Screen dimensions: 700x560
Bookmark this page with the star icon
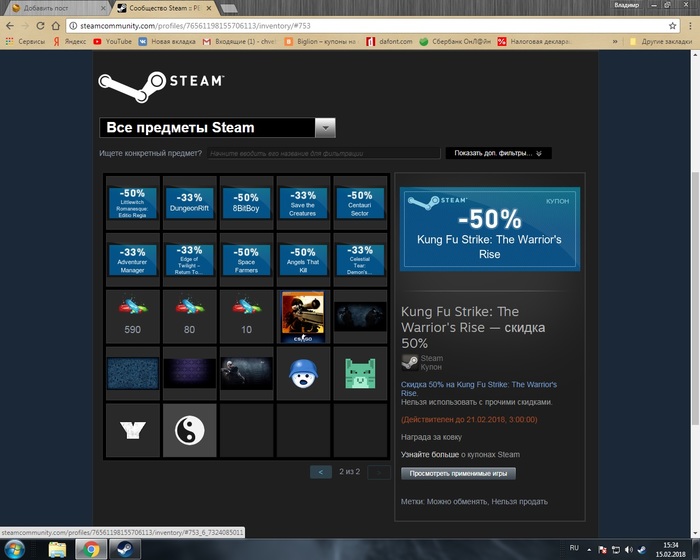click(672, 26)
